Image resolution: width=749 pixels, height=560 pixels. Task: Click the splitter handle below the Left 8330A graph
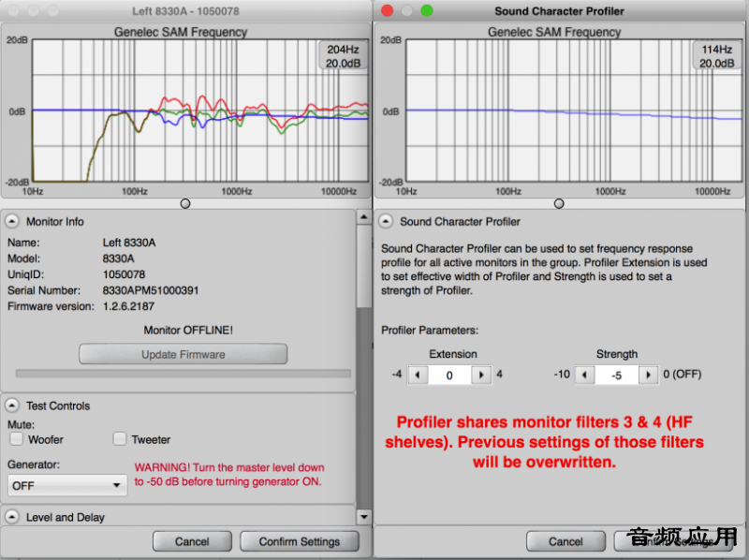pyautogui.click(x=185, y=203)
